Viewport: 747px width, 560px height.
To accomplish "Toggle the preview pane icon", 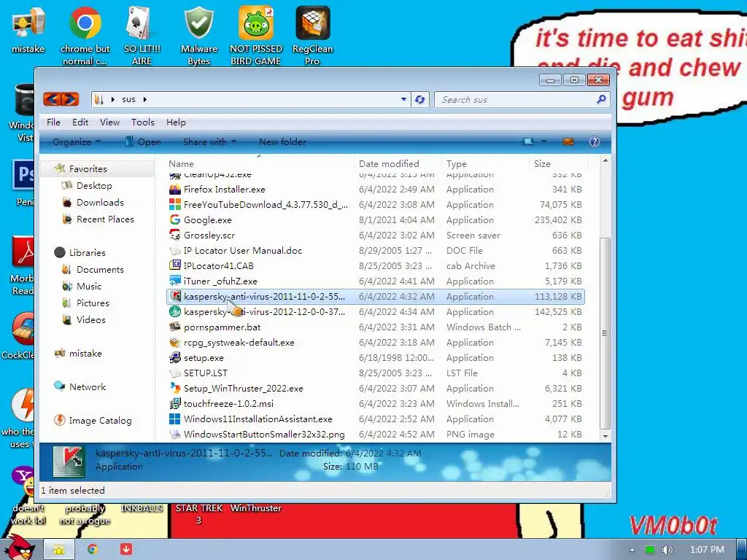I will pyautogui.click(x=568, y=141).
